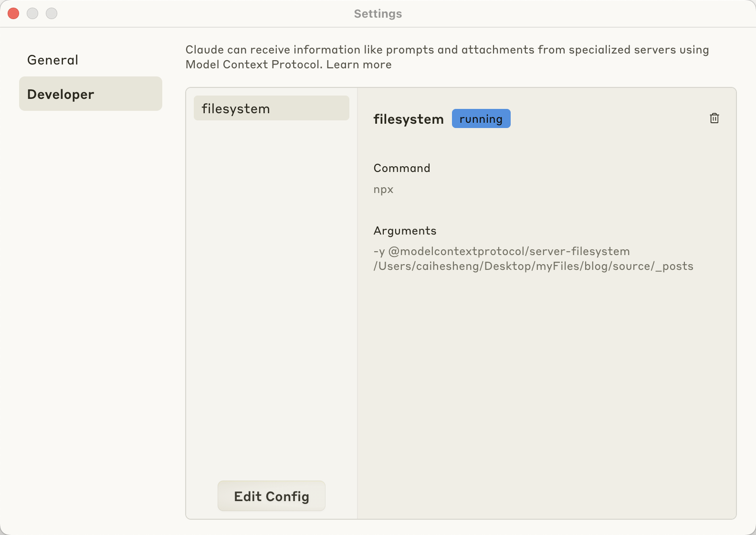Click the 'Model Context Protocol' text
Viewport: 756px width, 535px height.
(x=253, y=64)
